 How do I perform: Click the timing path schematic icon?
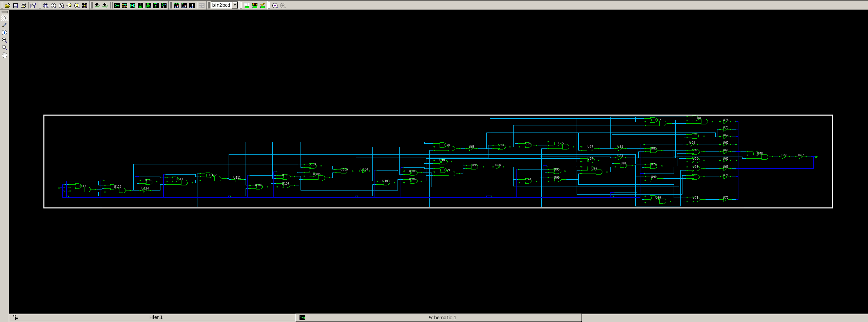125,5
